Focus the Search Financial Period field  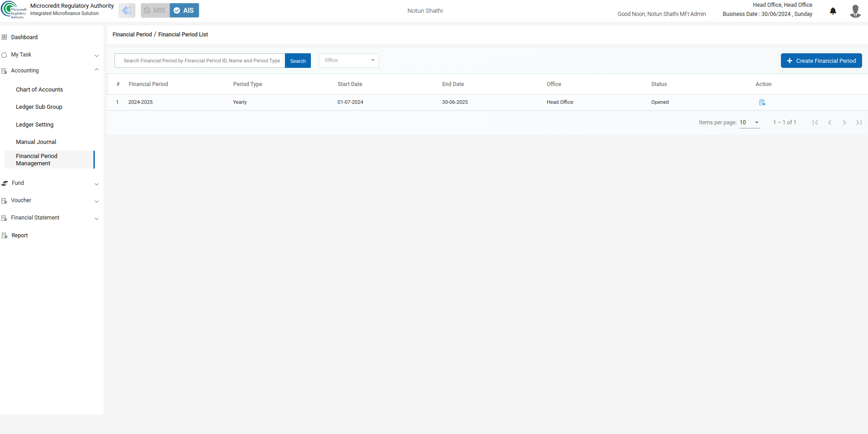(x=200, y=61)
